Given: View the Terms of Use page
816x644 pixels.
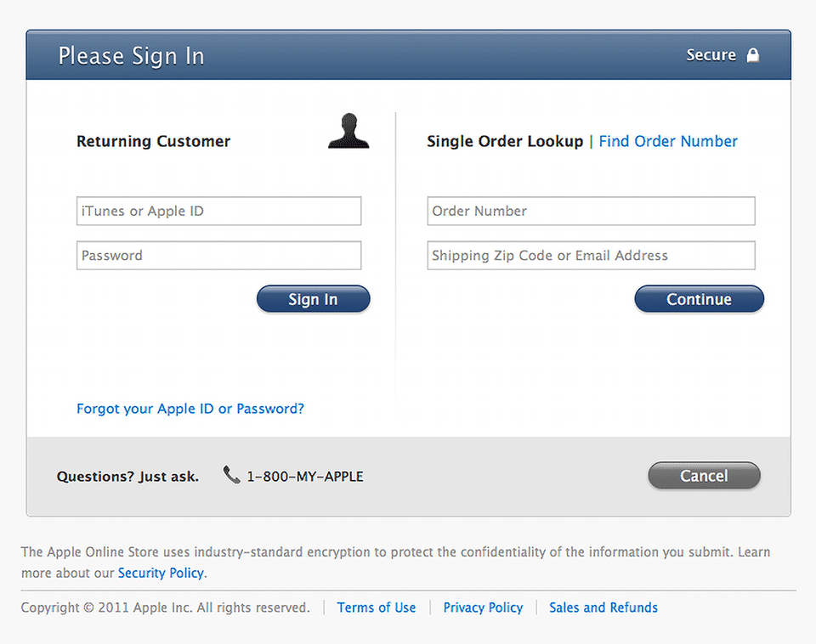Looking at the screenshot, I should 377,607.
